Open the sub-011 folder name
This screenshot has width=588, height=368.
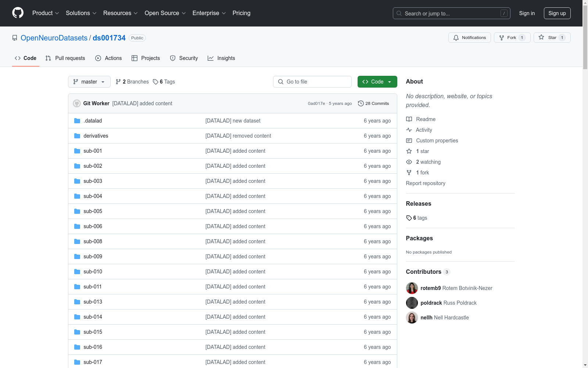93,287
